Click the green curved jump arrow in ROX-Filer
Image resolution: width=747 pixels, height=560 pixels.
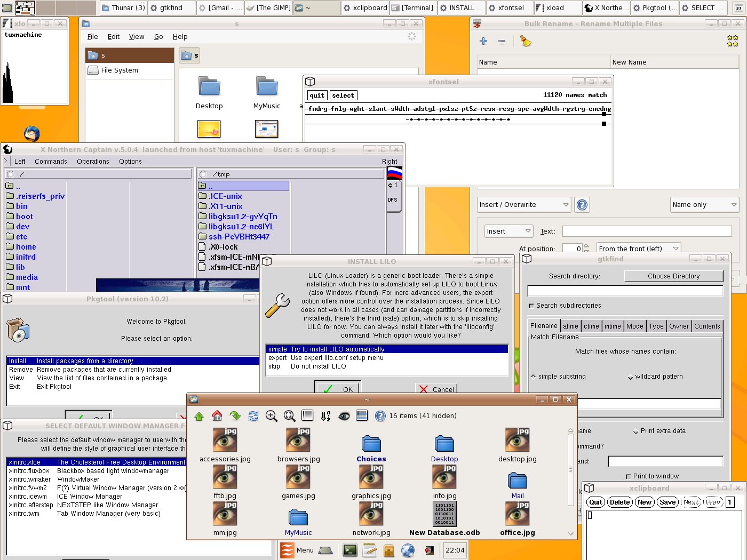[235, 416]
